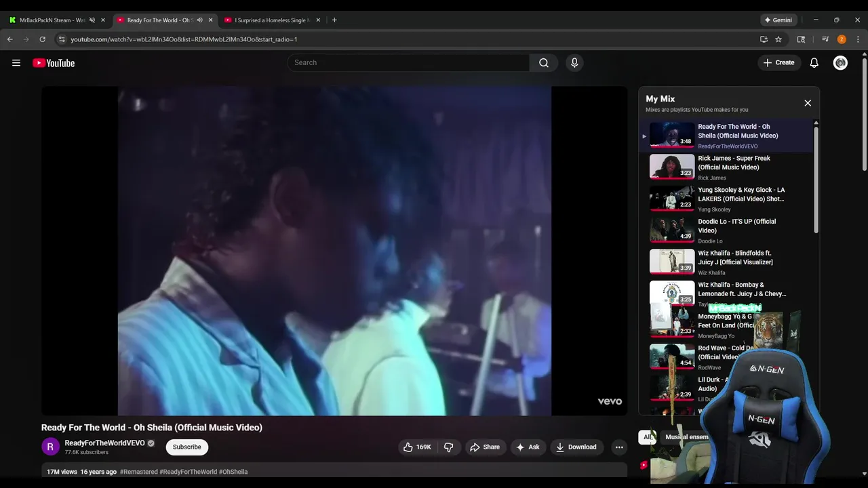The height and width of the screenshot is (488, 868).
Task: Select the Musical ensembles filter chip
Action: click(686, 437)
